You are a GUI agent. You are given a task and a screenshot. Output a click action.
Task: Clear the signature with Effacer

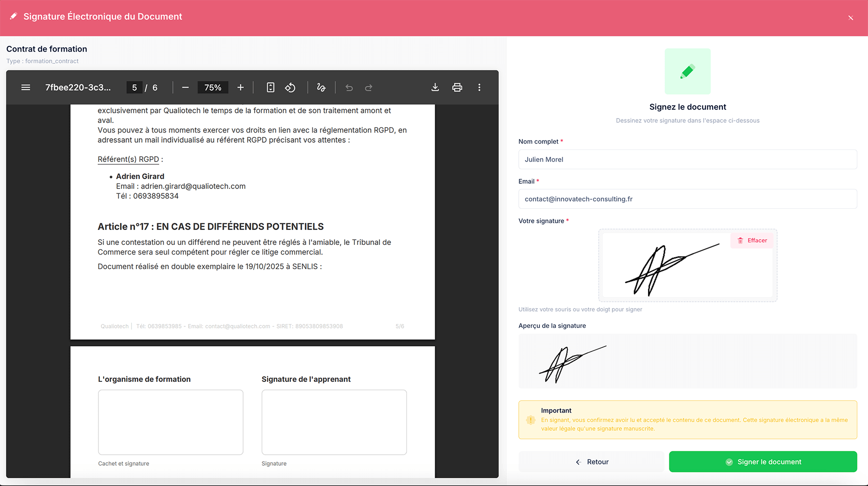[752, 241]
